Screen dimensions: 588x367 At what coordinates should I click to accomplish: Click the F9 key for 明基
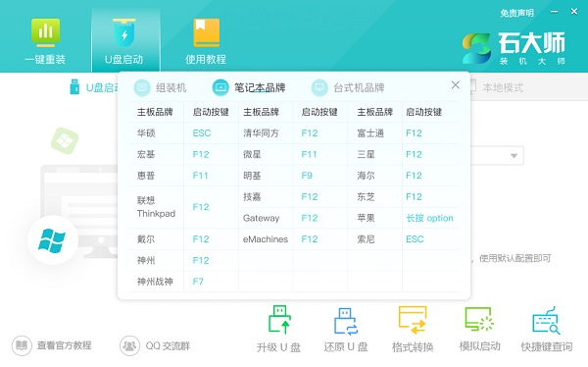tap(307, 176)
